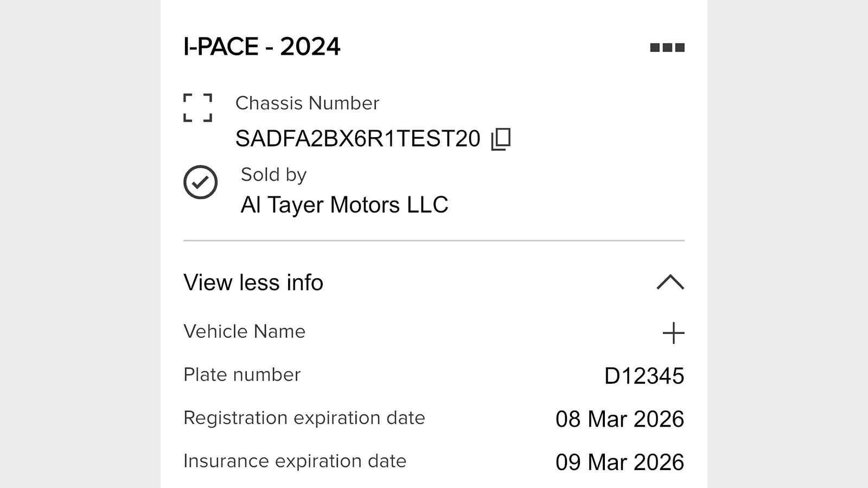Viewport: 868px width, 488px height.
Task: Open the three-dot more options menu
Action: tap(667, 48)
